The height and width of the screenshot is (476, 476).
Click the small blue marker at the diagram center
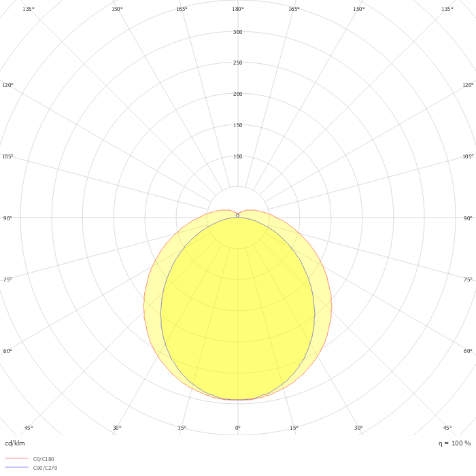[238, 216]
